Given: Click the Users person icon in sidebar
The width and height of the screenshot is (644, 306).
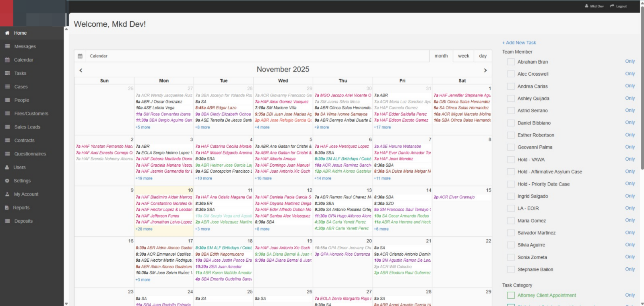Looking at the screenshot, I should point(7,167).
